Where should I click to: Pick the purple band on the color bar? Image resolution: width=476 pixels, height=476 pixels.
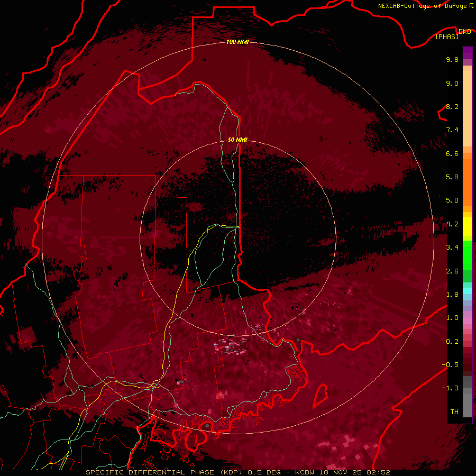(467, 53)
